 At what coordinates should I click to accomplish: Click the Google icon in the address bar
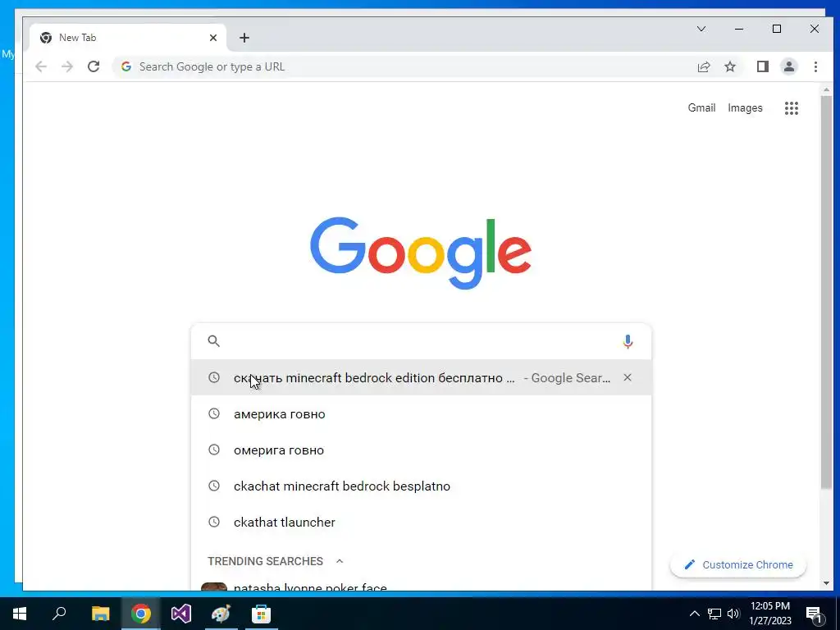pos(126,67)
